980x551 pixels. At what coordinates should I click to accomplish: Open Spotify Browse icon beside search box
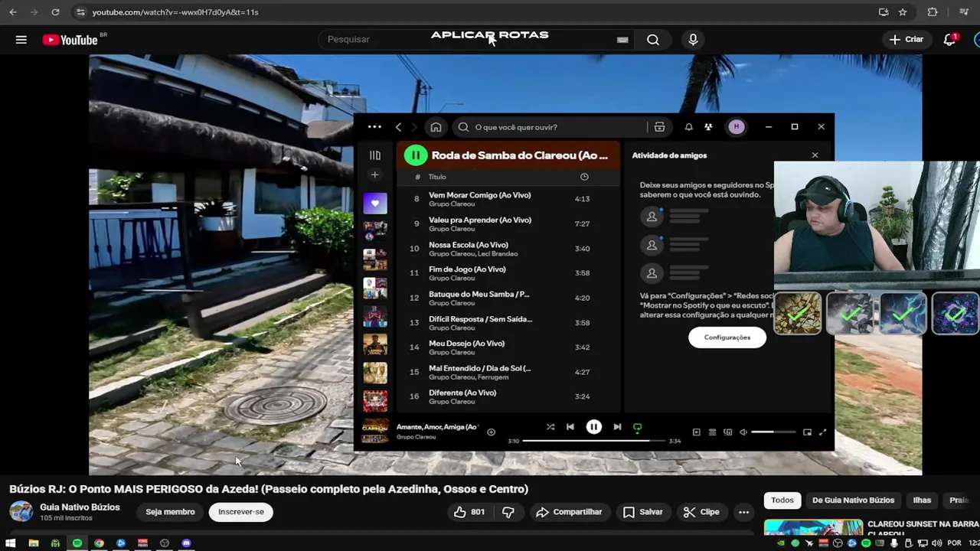click(659, 127)
